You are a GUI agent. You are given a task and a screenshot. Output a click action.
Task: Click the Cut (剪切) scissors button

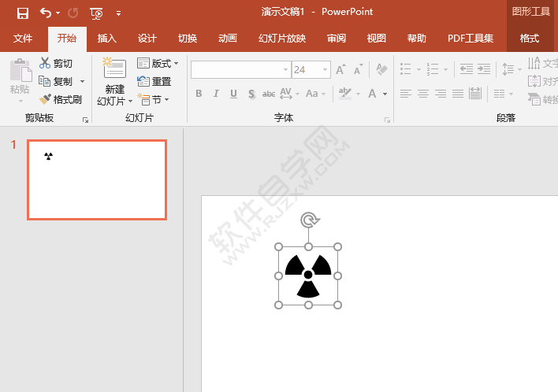(56, 64)
